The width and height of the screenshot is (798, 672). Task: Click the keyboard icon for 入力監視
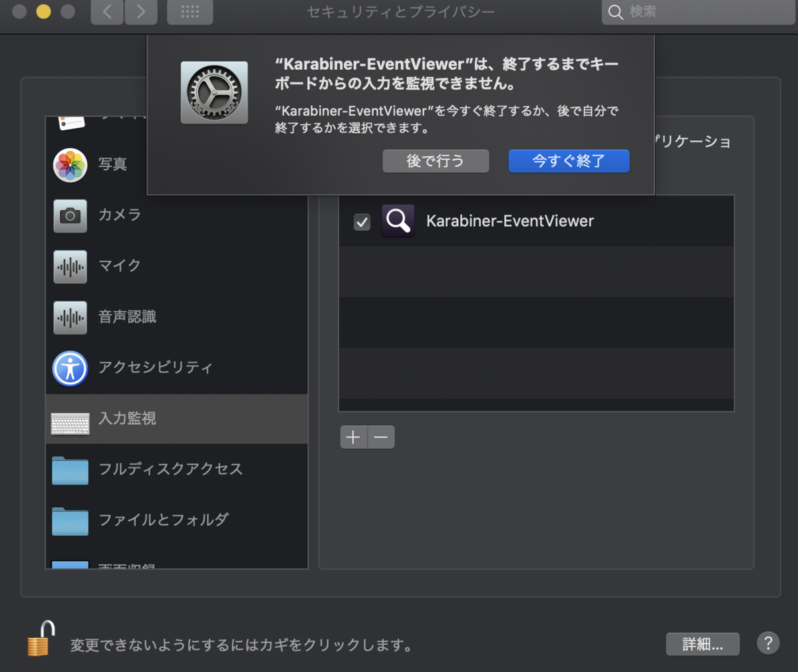click(70, 423)
